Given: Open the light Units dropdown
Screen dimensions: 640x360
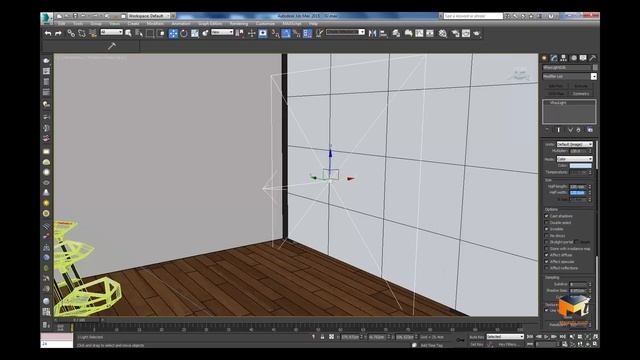Looking at the screenshot, I should click(574, 144).
